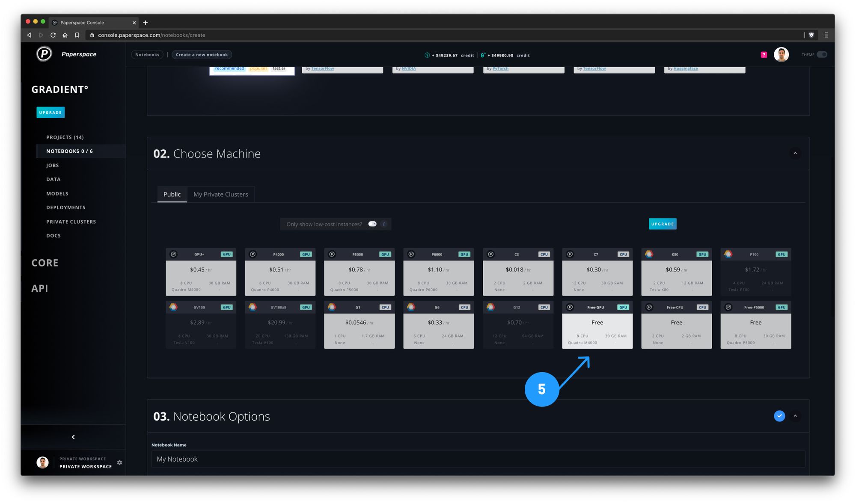Toggle the dark/light THEME switch
This screenshot has width=856, height=504.
(822, 55)
